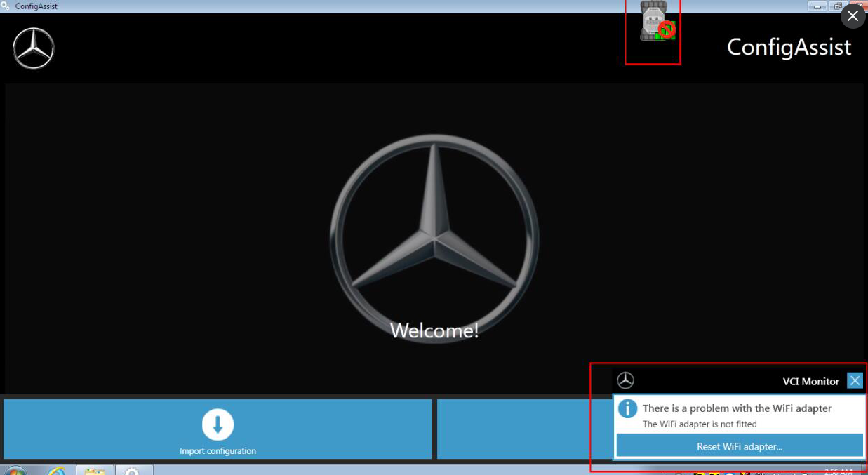Click the Mercedes star icon in VCI Monitor title
Viewport: 868px width, 475px height.
[625, 381]
